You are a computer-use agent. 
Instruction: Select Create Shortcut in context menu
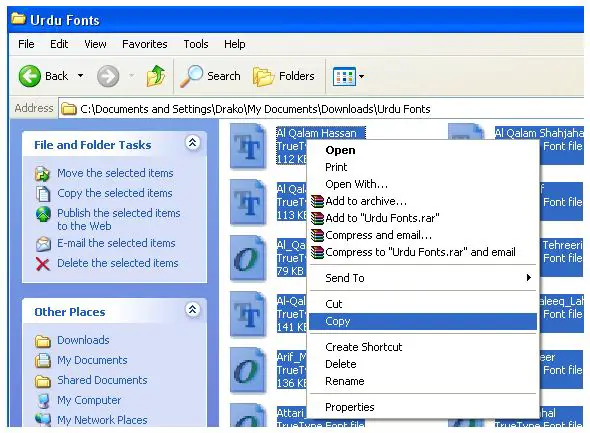click(423, 347)
